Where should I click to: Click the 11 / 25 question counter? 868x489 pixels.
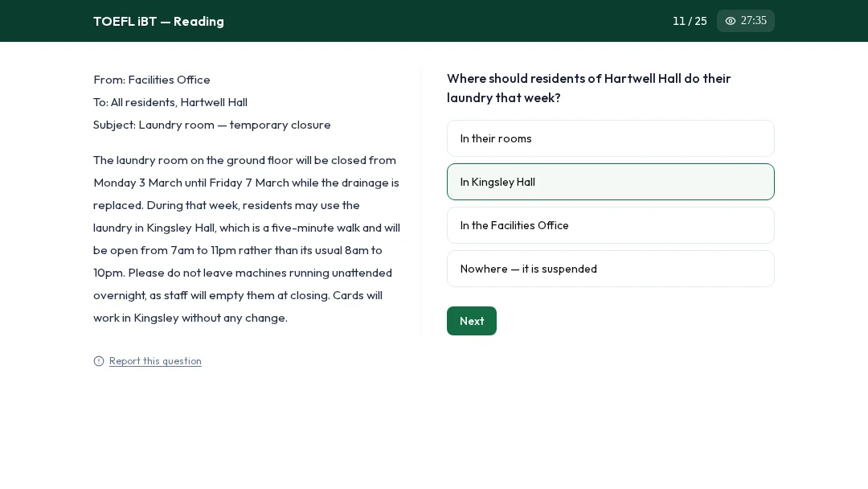click(x=690, y=21)
